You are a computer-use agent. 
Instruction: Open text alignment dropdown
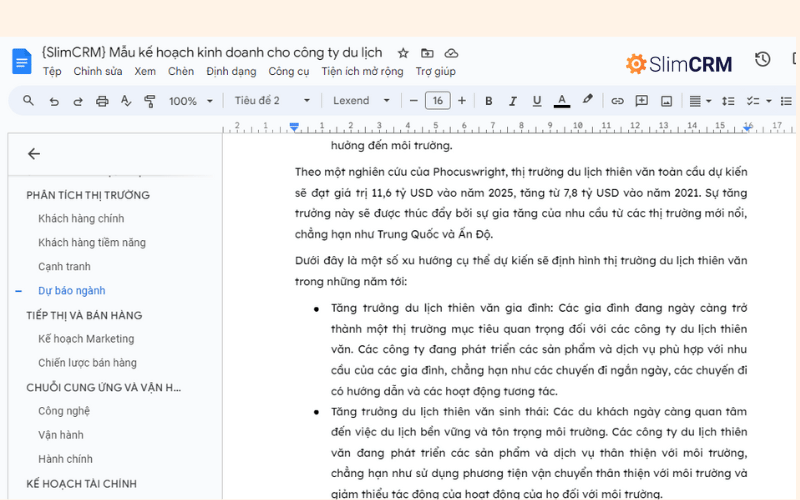700,101
